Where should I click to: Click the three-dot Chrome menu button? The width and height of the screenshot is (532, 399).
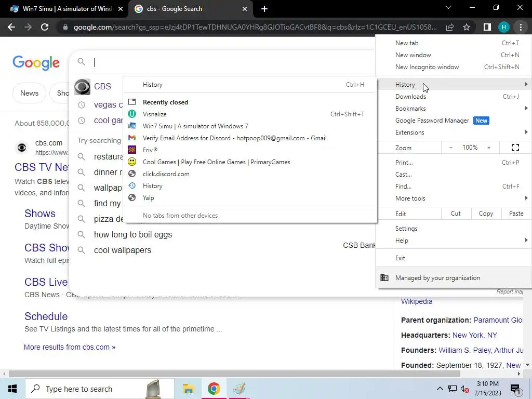click(521, 27)
